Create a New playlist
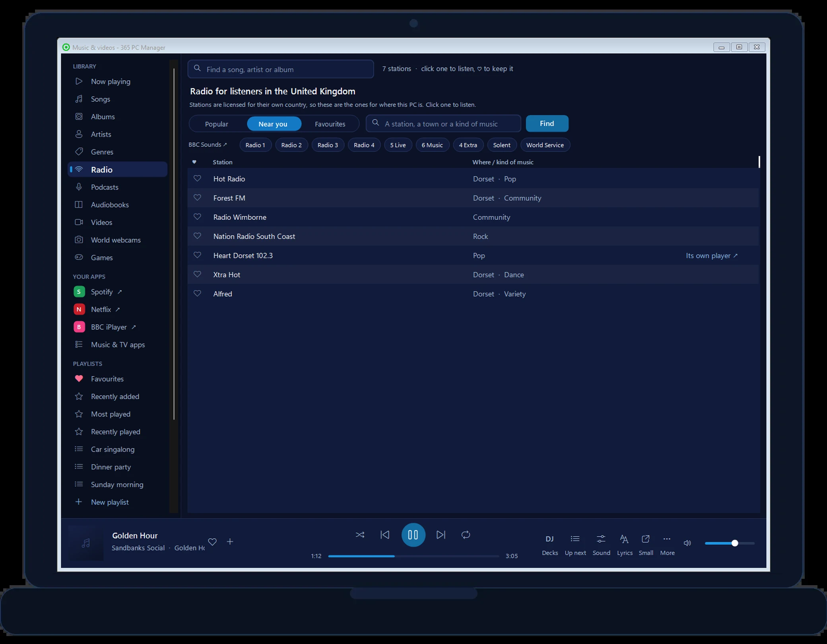Viewport: 827px width, 644px height. tap(118, 502)
